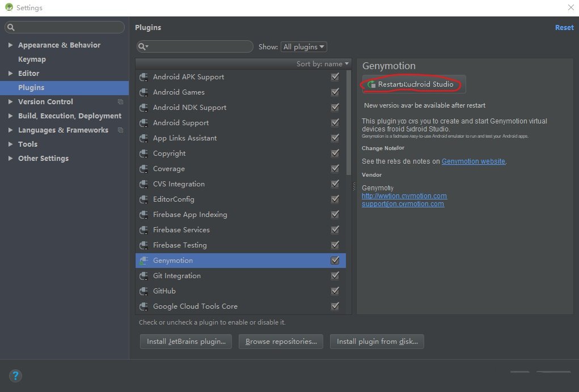
Task: Focus the settings search field
Action: click(65, 27)
